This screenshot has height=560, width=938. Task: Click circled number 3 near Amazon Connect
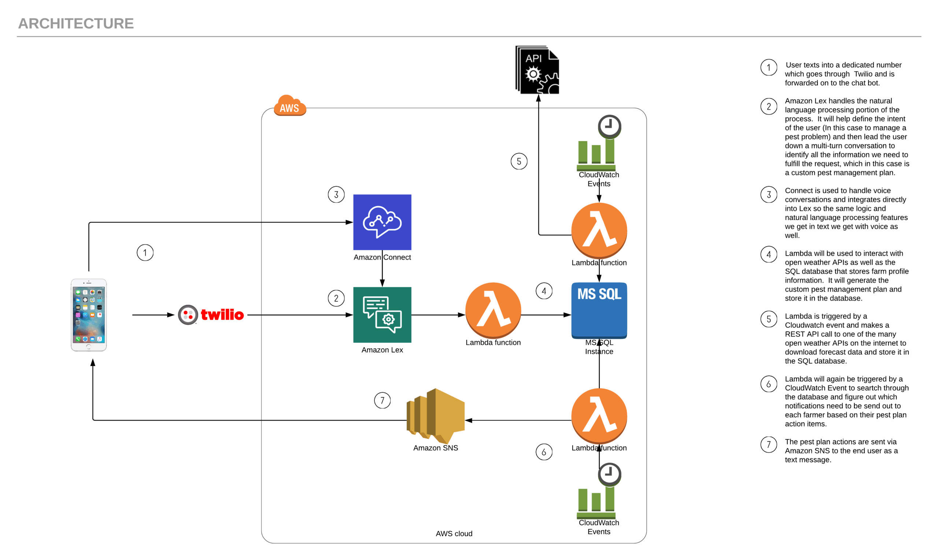coord(336,195)
